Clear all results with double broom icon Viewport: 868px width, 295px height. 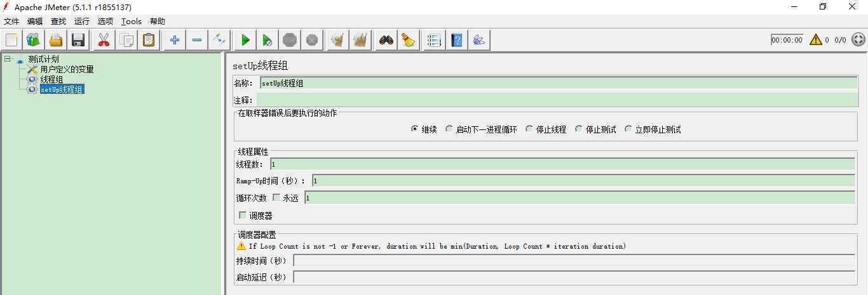coord(360,40)
